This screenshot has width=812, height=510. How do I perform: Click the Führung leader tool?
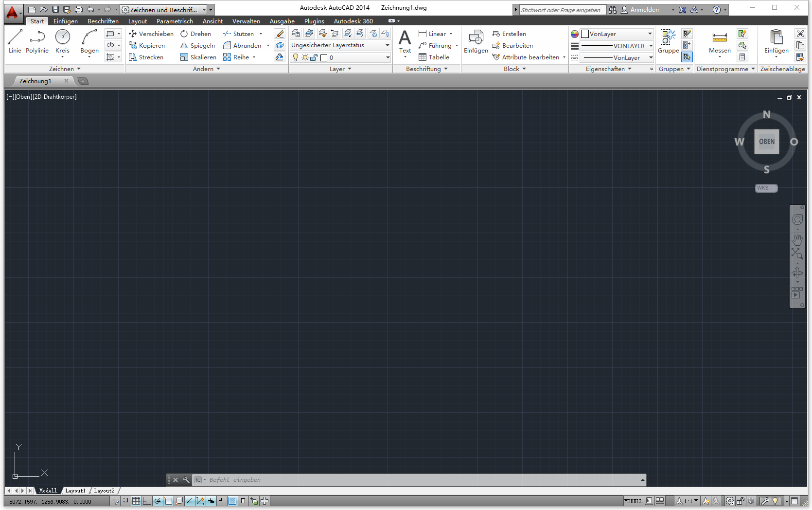[x=435, y=45]
